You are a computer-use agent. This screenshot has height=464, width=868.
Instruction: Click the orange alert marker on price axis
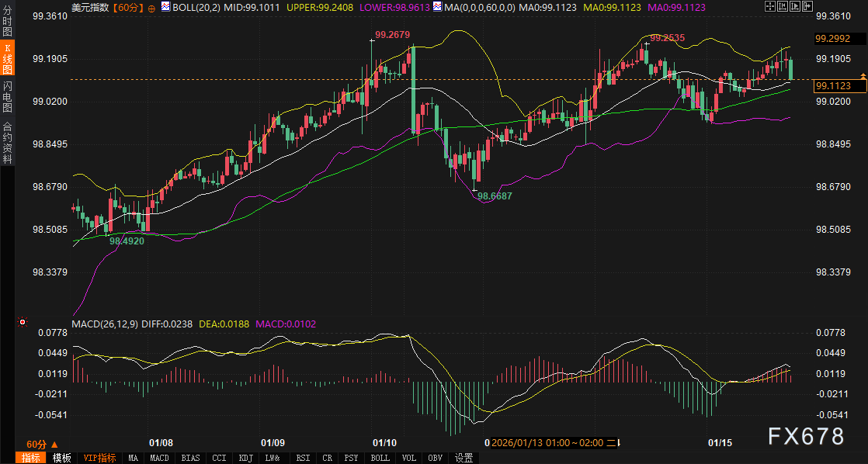(x=808, y=75)
